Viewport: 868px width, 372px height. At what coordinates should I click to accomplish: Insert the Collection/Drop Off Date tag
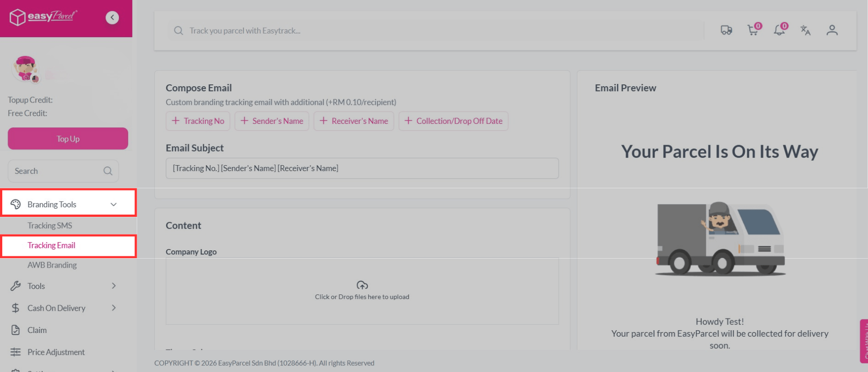pyautogui.click(x=453, y=121)
